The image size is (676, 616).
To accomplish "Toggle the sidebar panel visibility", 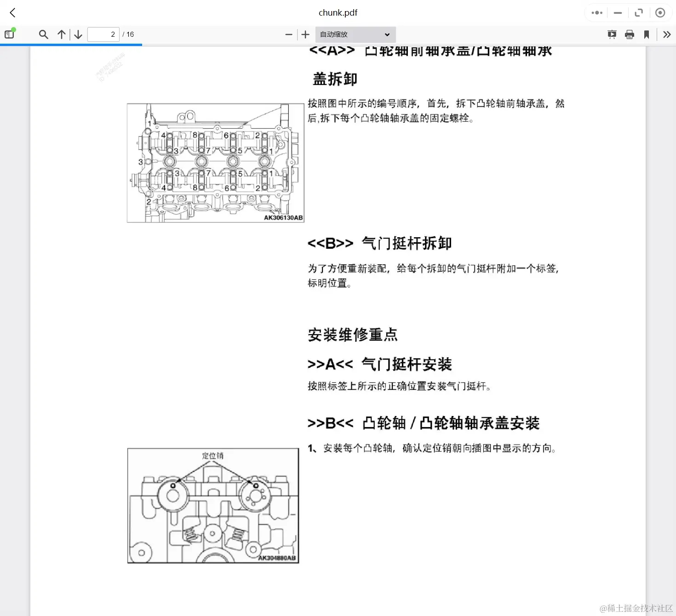I will tap(9, 34).
